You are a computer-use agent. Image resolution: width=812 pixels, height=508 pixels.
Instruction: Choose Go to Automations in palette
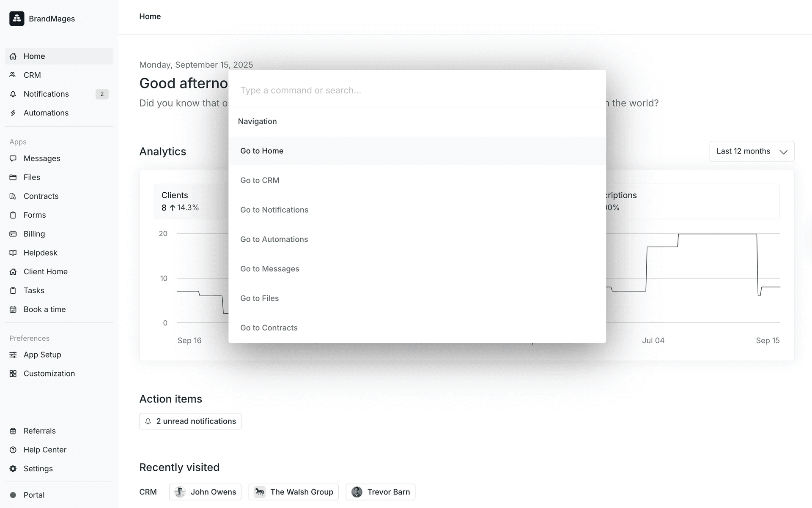point(274,239)
